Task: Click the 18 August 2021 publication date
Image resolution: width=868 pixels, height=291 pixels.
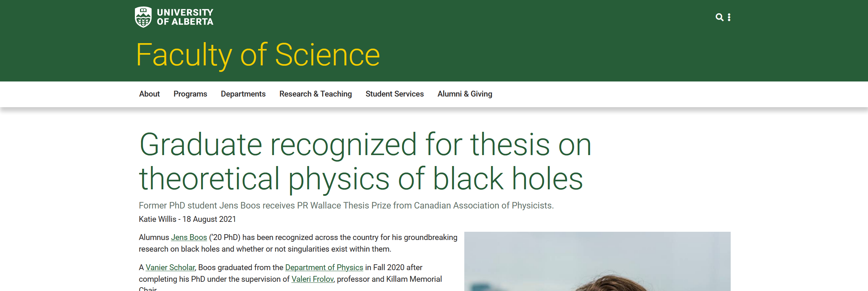Action: coord(209,219)
